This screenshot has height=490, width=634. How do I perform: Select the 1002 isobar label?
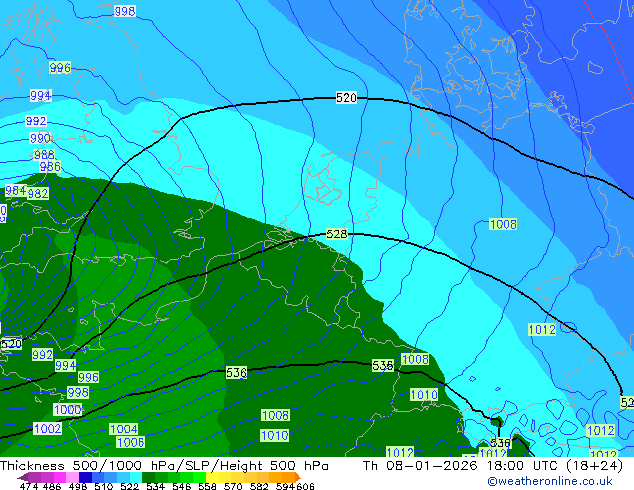tap(48, 429)
